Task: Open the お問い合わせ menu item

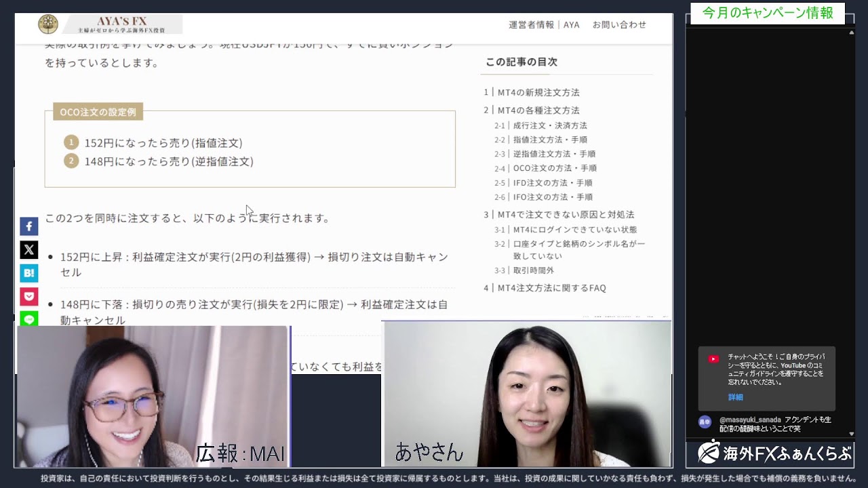Action: [619, 24]
